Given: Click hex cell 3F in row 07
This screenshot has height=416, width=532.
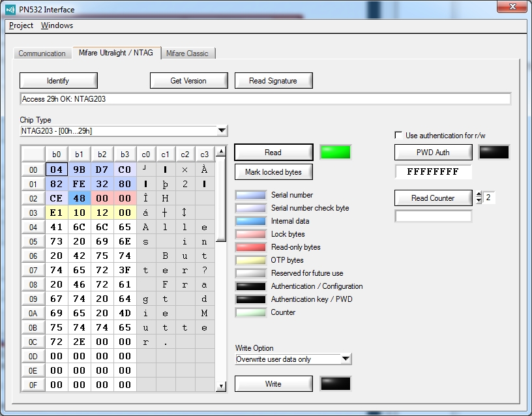Looking at the screenshot, I should pos(125,270).
